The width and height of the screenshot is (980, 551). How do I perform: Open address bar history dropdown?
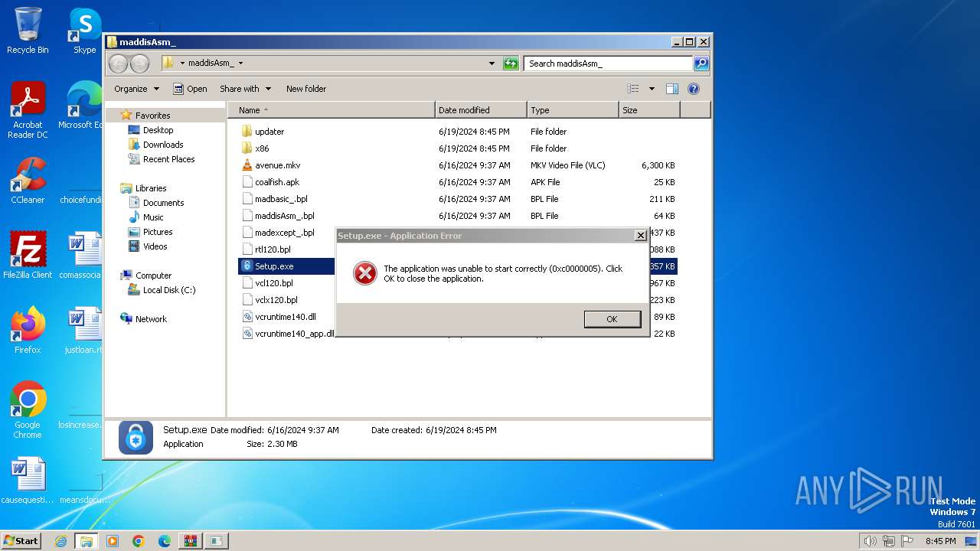pyautogui.click(x=492, y=64)
